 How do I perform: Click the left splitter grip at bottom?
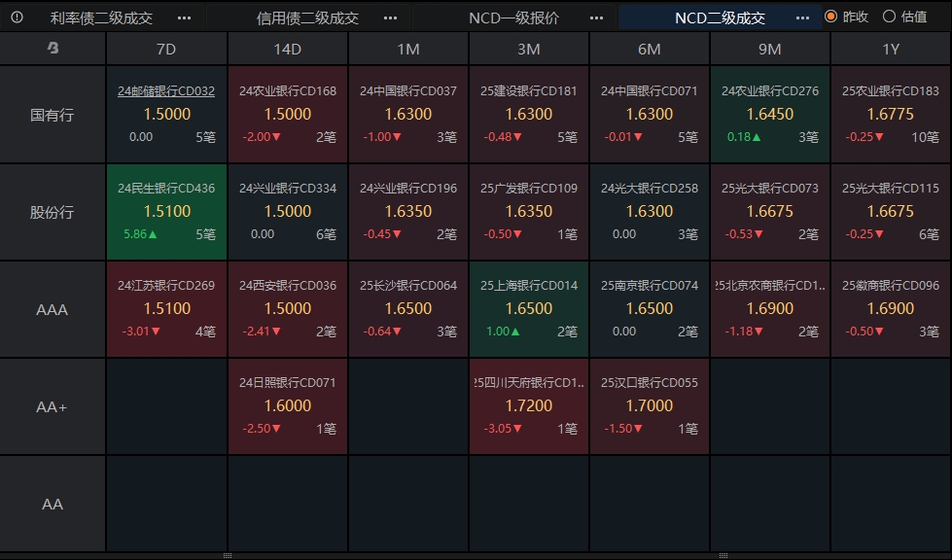pyautogui.click(x=228, y=556)
